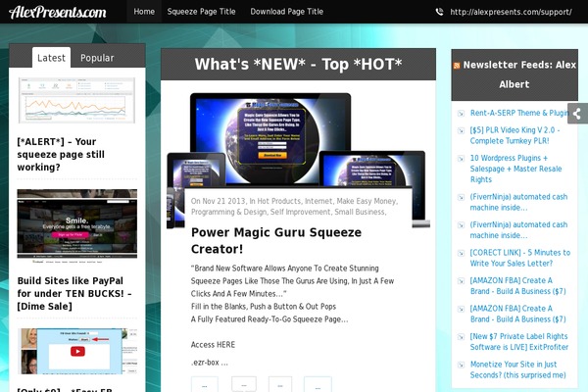Click the Access HERE text
Viewport: 588px width, 392px height.
pos(213,345)
